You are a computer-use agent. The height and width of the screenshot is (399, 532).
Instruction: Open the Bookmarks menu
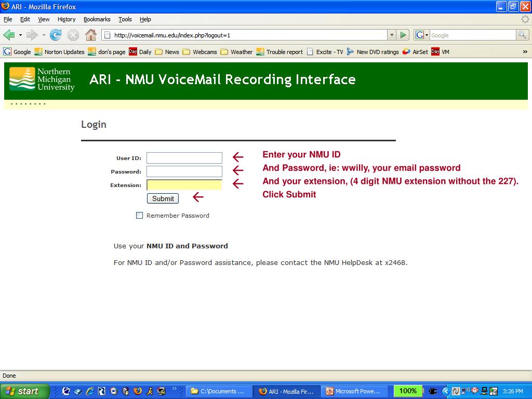(97, 19)
